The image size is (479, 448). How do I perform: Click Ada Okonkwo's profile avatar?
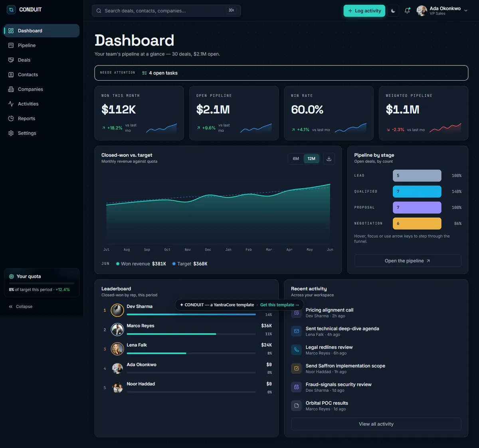point(422,11)
